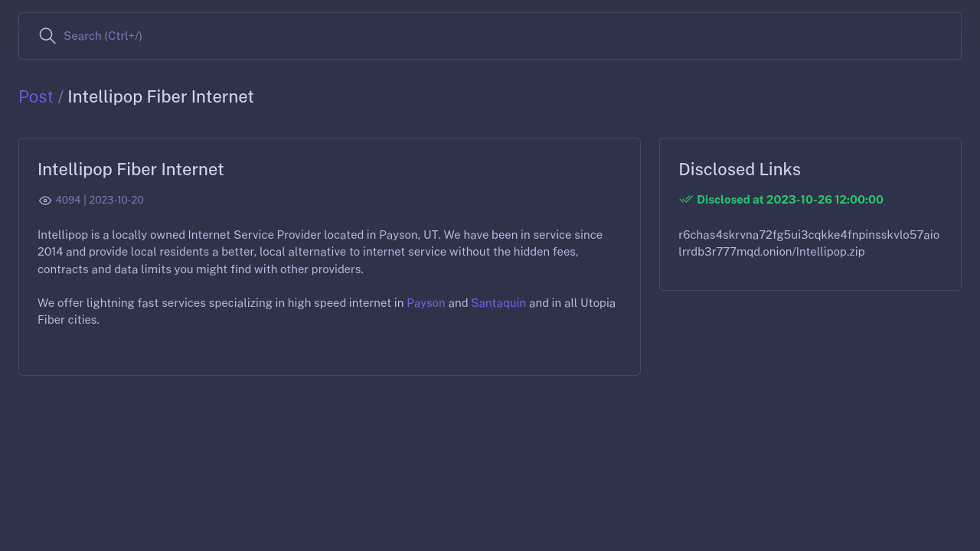This screenshot has height=551, width=980.
Task: Click the 4094 | 2023-10-20 post metadata
Action: pos(100,201)
